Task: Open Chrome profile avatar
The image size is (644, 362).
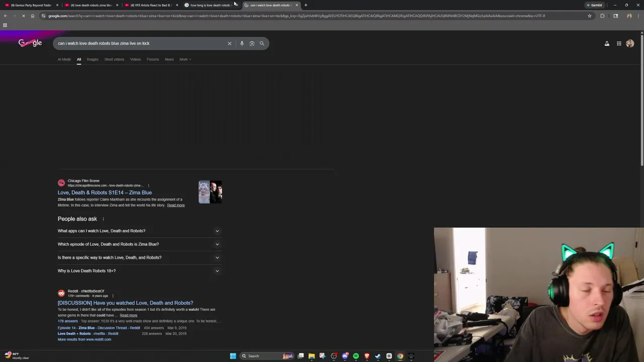Action: [x=629, y=16]
